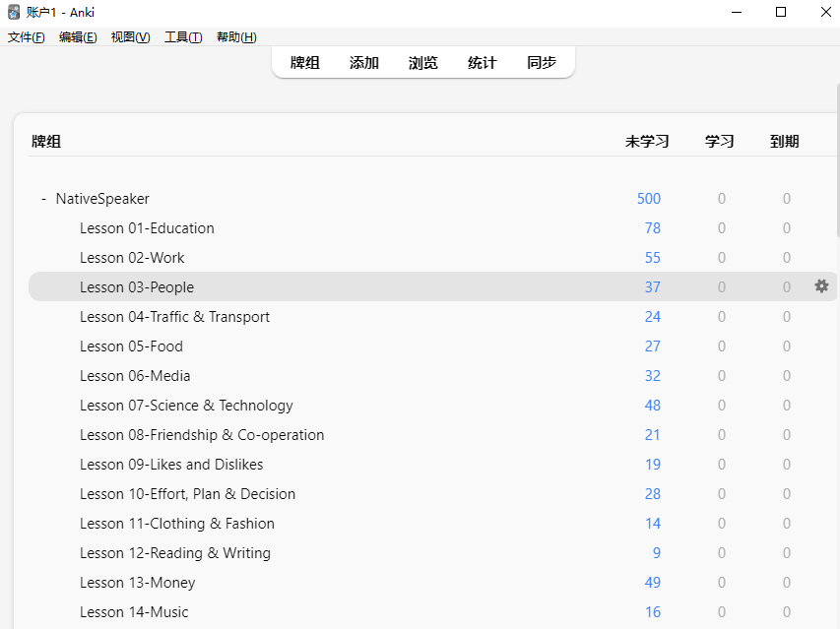
Task: Open the 编辑(E) menu
Action: click(x=78, y=37)
